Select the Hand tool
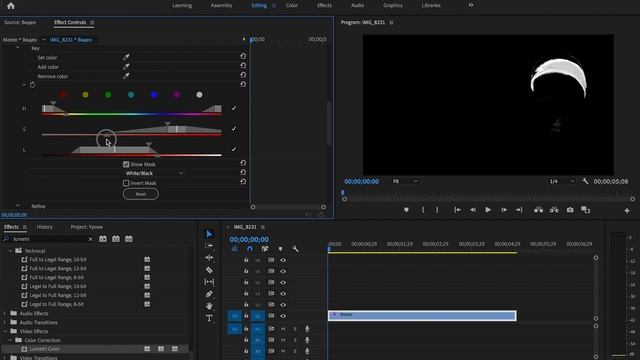 (x=209, y=306)
